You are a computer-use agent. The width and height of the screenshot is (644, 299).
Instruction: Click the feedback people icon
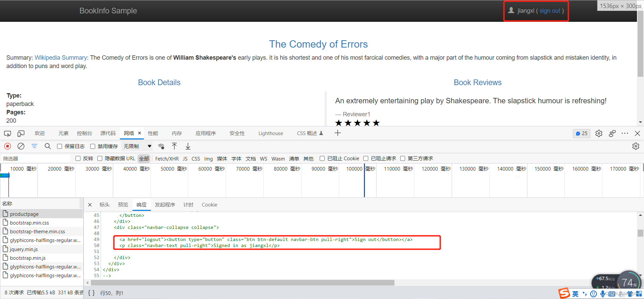612,133
